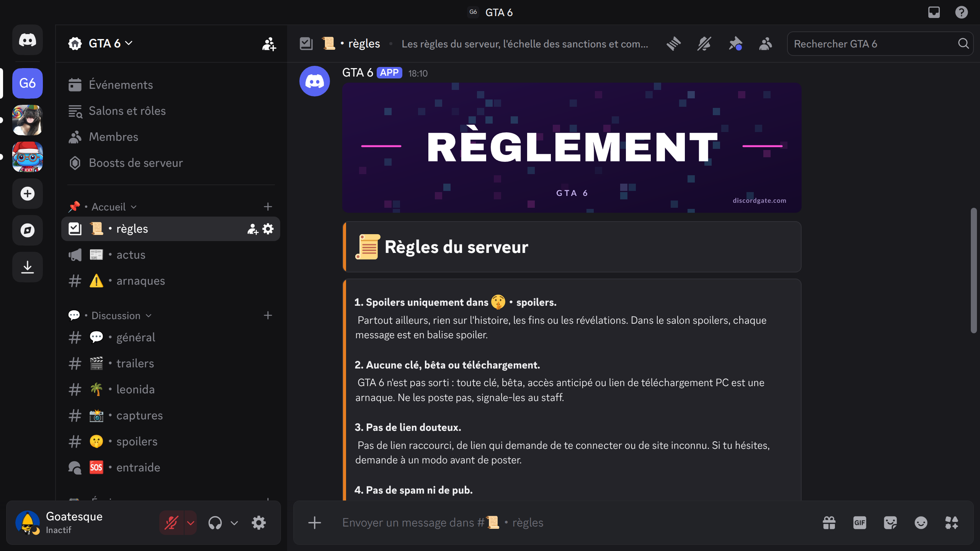Open Salons et rôles

tap(170, 111)
